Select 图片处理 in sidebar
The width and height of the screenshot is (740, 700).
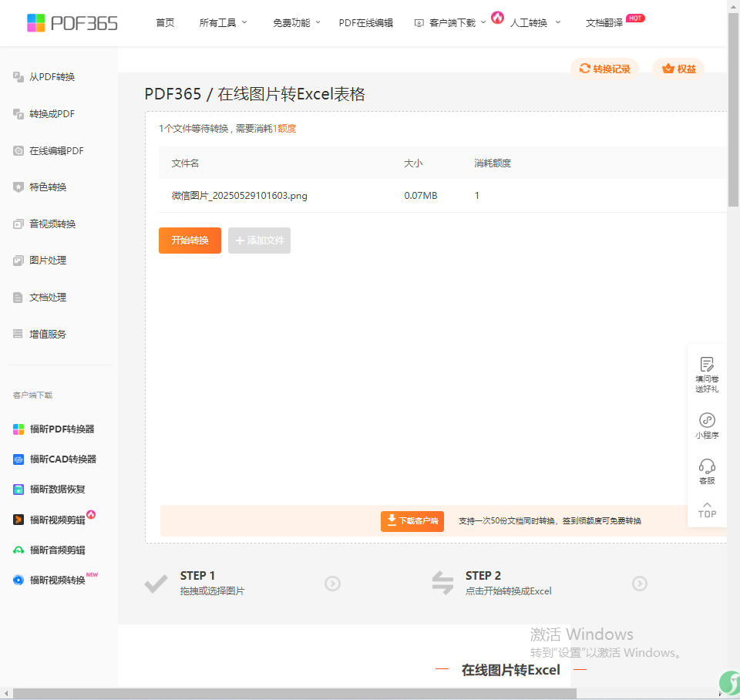(x=48, y=261)
